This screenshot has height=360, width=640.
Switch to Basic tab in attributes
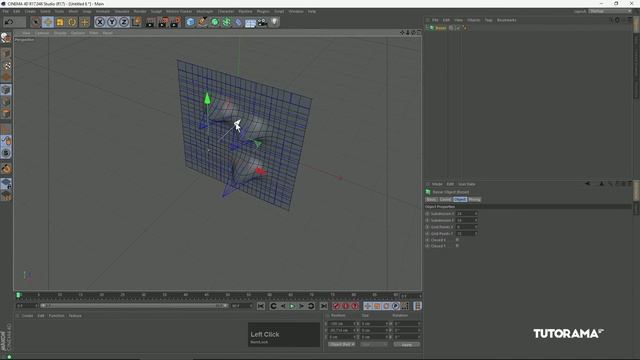click(x=431, y=200)
